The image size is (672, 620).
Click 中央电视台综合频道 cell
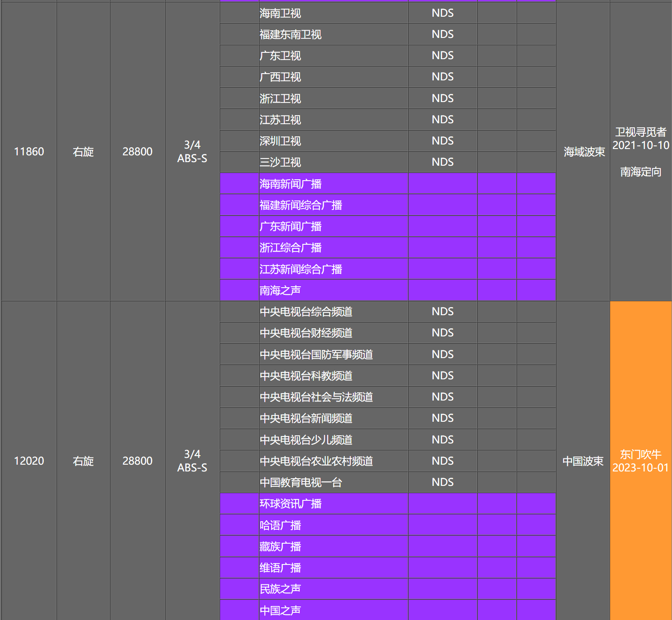click(x=334, y=312)
